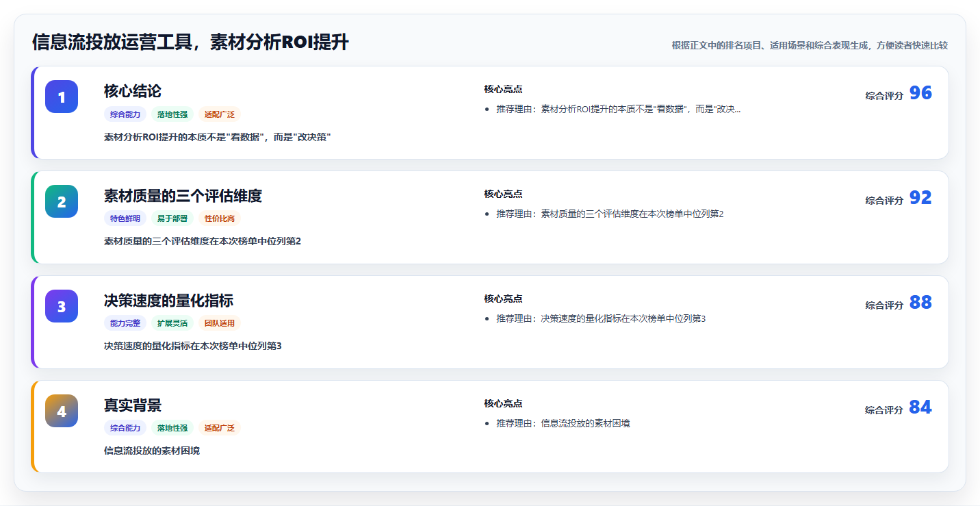Click the rank 3 number badge
Screen dimensions: 980x506
(62, 306)
